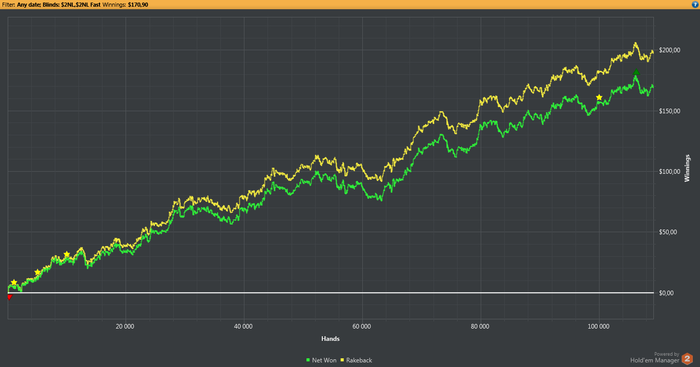700x367 pixels.
Task: Click the green Net Won color swatch
Action: tap(308, 360)
